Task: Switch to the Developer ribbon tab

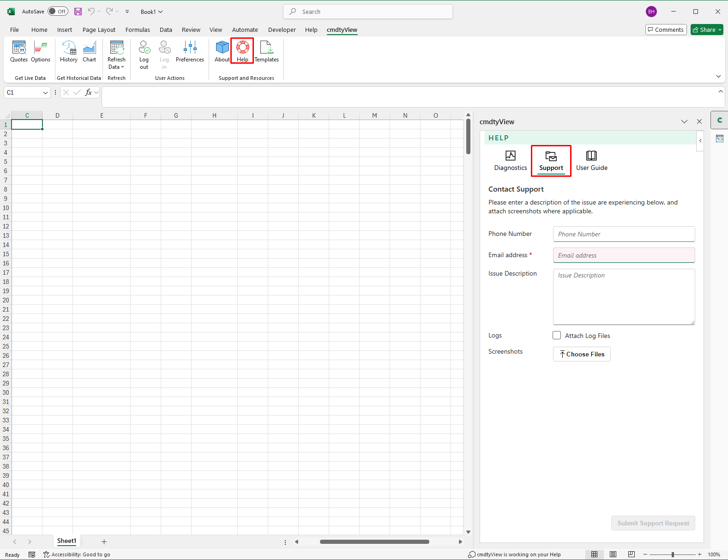Action: click(x=282, y=30)
